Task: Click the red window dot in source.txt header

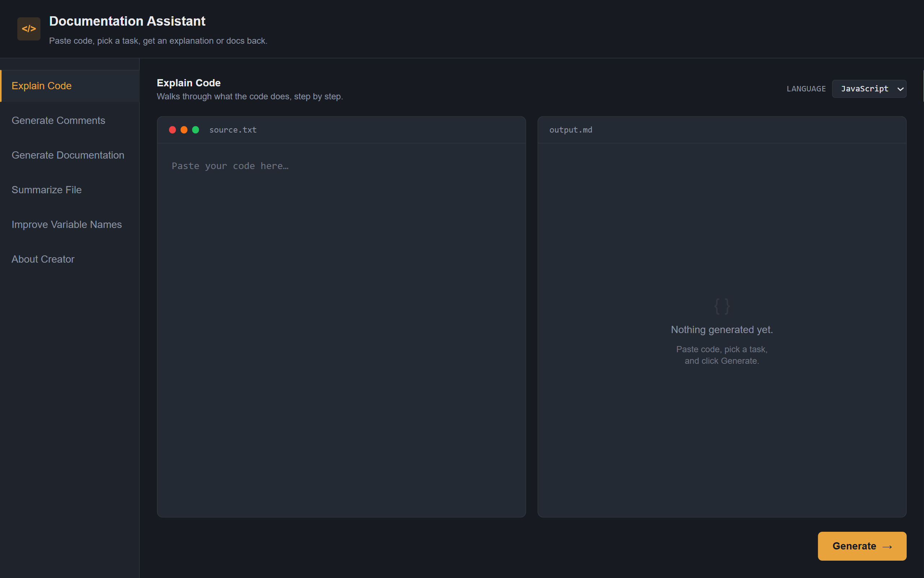Action: click(x=172, y=130)
